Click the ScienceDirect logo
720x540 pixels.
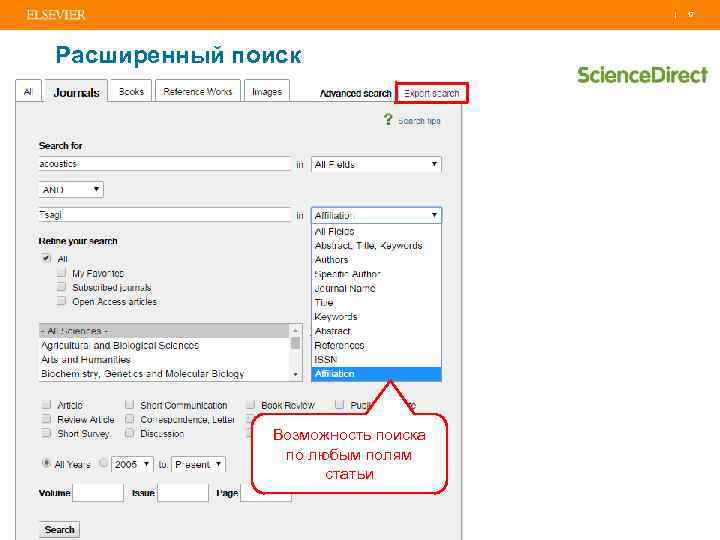tap(642, 75)
